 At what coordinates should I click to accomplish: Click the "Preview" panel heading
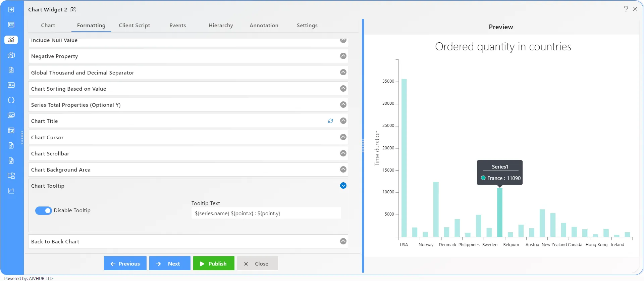tap(501, 27)
